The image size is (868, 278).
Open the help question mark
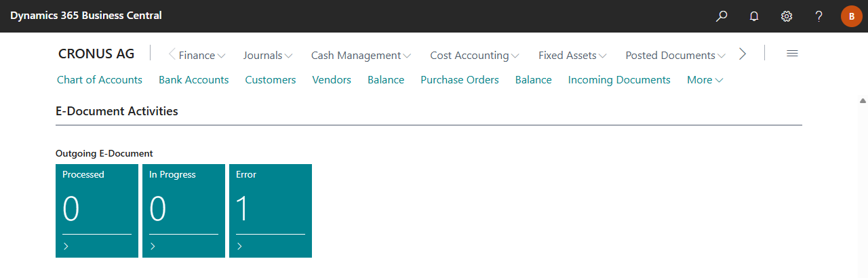[x=819, y=16]
